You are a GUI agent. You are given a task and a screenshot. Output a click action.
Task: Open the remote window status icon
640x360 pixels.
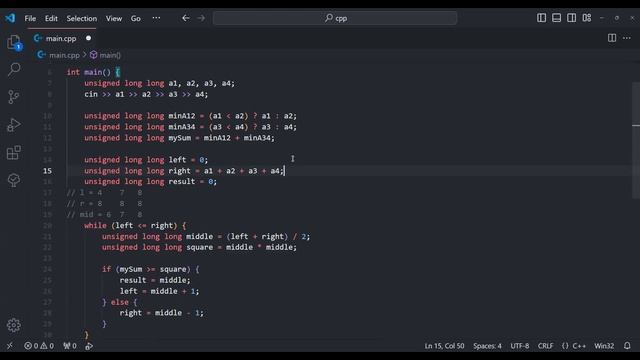click(10, 346)
